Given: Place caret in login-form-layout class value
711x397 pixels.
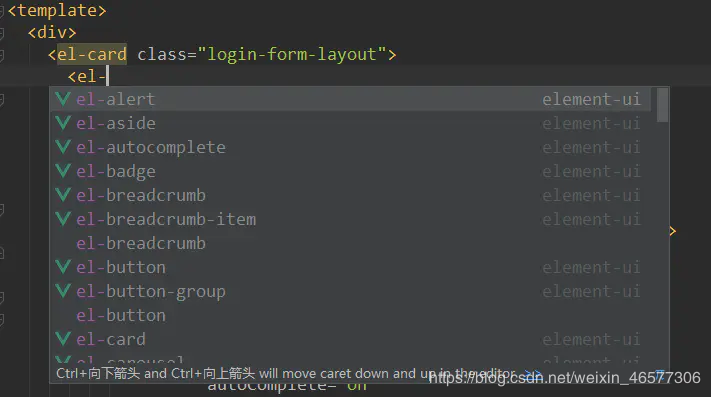Looking at the screenshot, I should pos(292,54).
